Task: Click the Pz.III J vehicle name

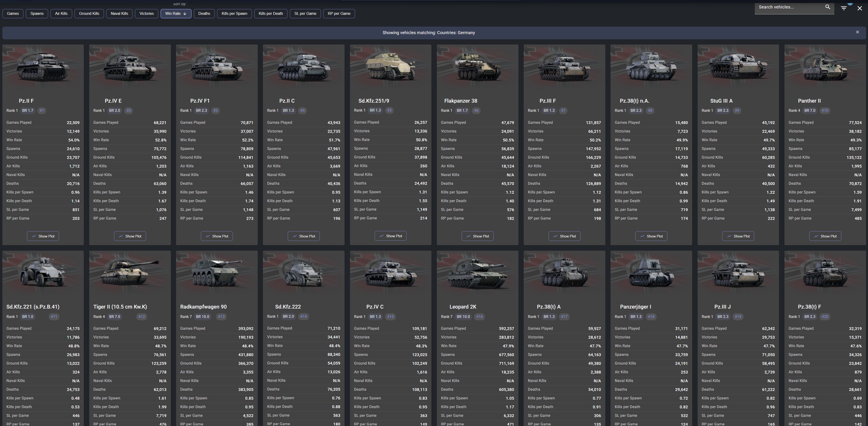Action: pos(723,307)
